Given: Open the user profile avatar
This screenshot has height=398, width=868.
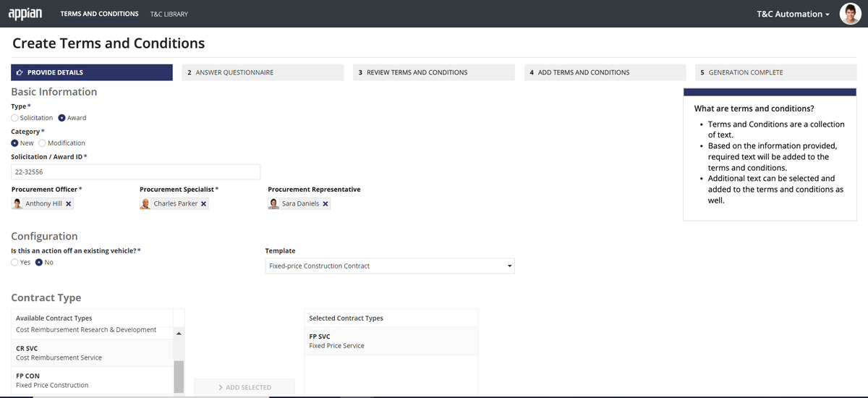Looking at the screenshot, I should tap(850, 14).
